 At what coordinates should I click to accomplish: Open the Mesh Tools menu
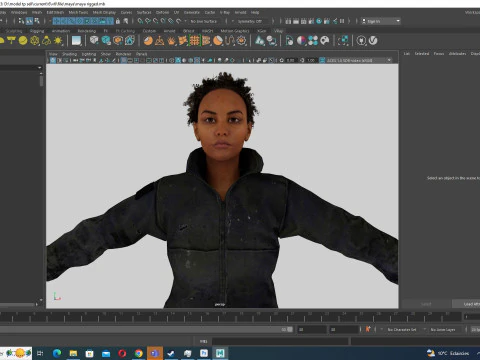click(x=78, y=12)
